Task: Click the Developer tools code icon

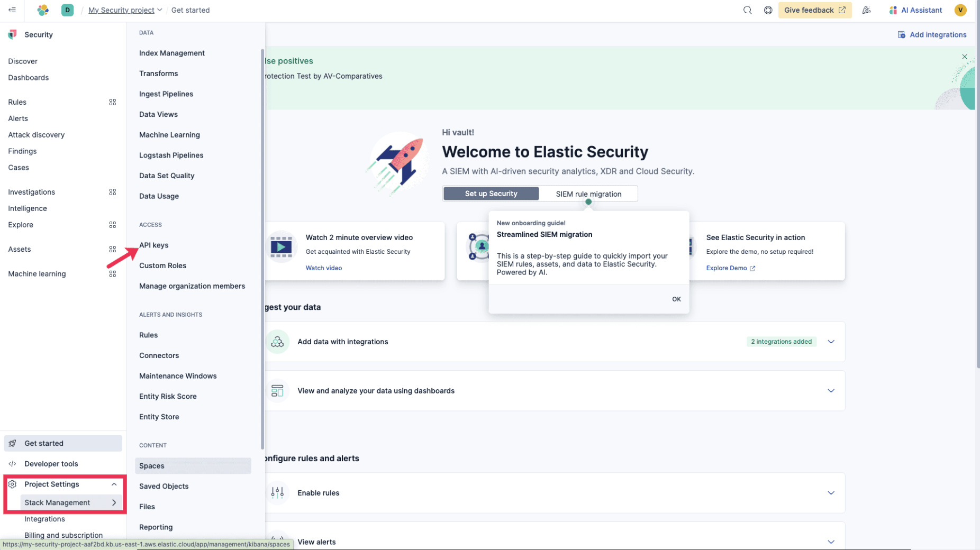Action: [x=12, y=464]
